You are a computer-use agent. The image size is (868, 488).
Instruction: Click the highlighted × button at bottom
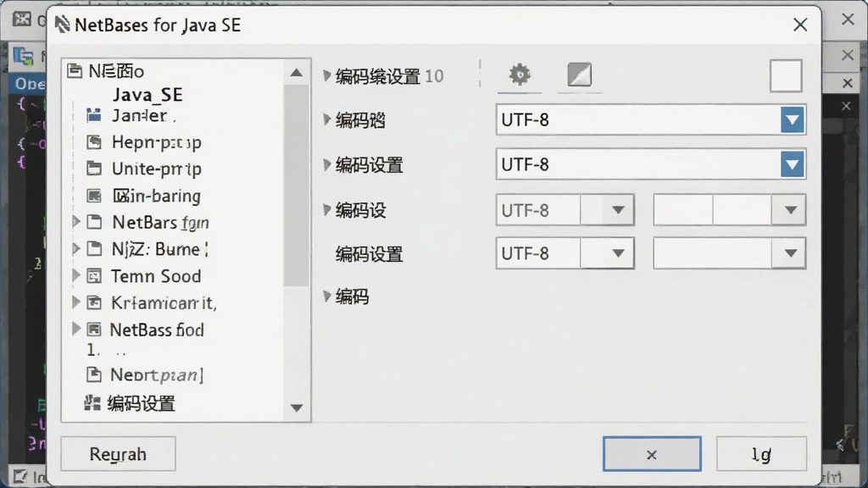click(x=652, y=454)
